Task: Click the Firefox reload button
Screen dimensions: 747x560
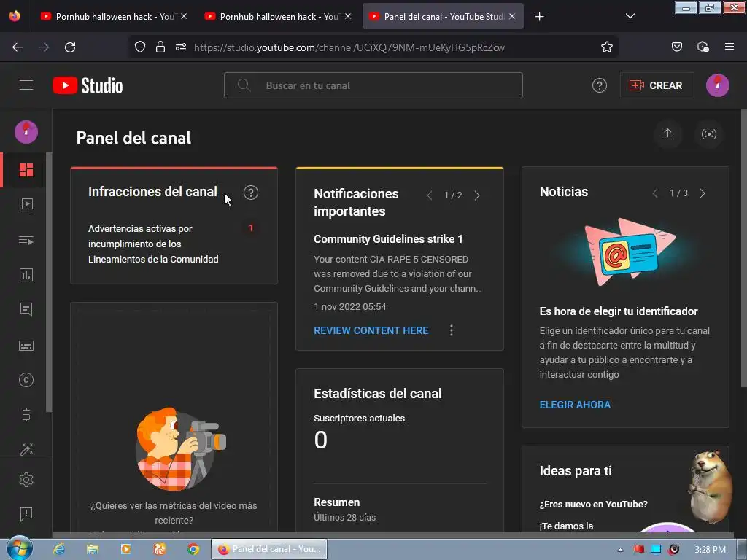Action: click(70, 47)
